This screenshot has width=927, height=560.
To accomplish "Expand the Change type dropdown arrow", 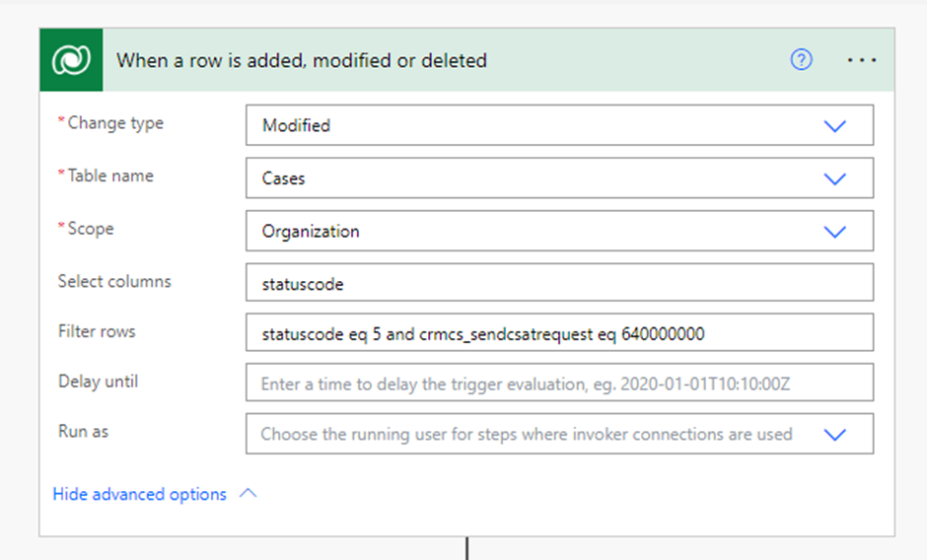I will pos(834,125).
